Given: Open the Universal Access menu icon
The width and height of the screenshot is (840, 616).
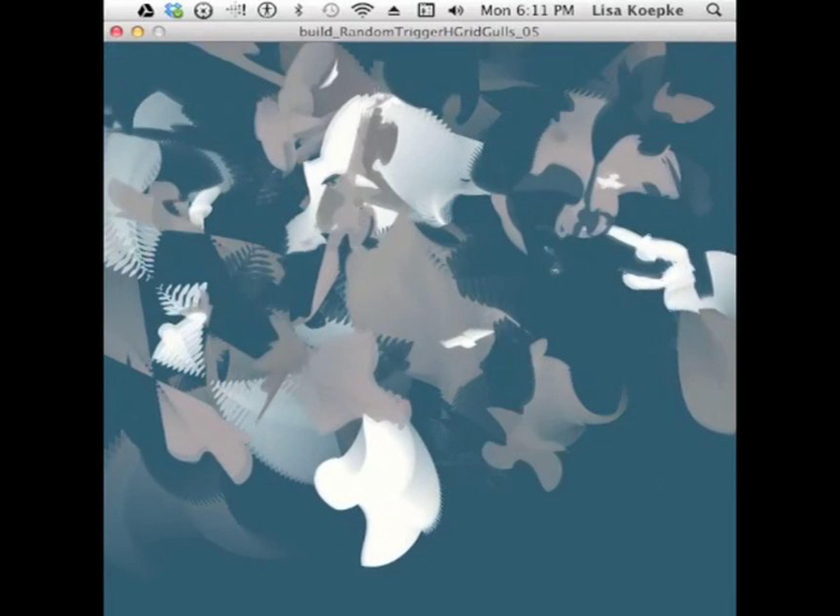Looking at the screenshot, I should [x=267, y=10].
